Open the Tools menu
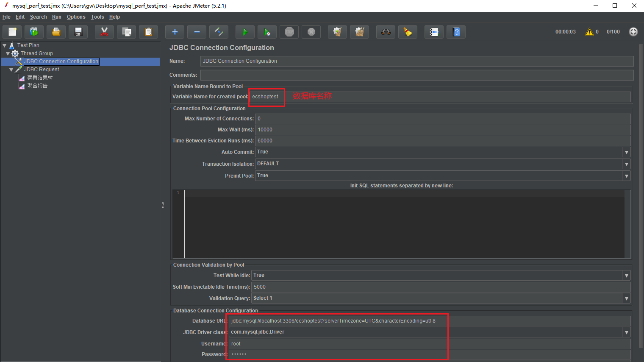644x362 pixels. (97, 17)
